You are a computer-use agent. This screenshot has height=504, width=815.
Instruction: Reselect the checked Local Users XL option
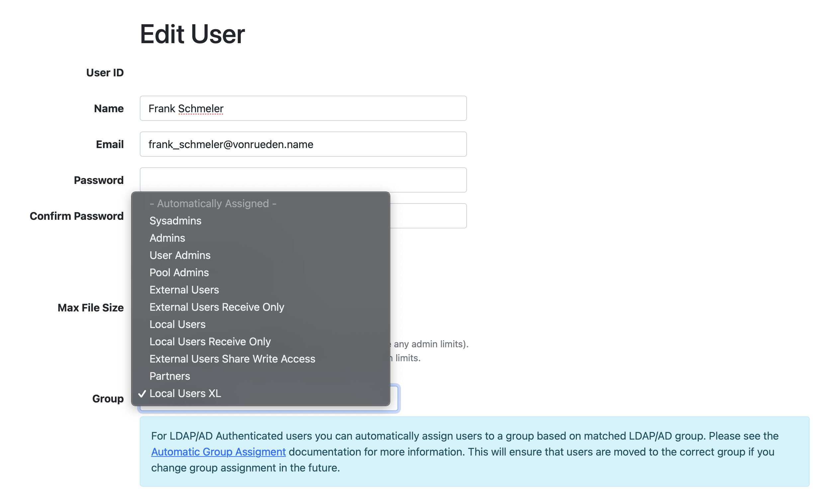click(x=185, y=393)
